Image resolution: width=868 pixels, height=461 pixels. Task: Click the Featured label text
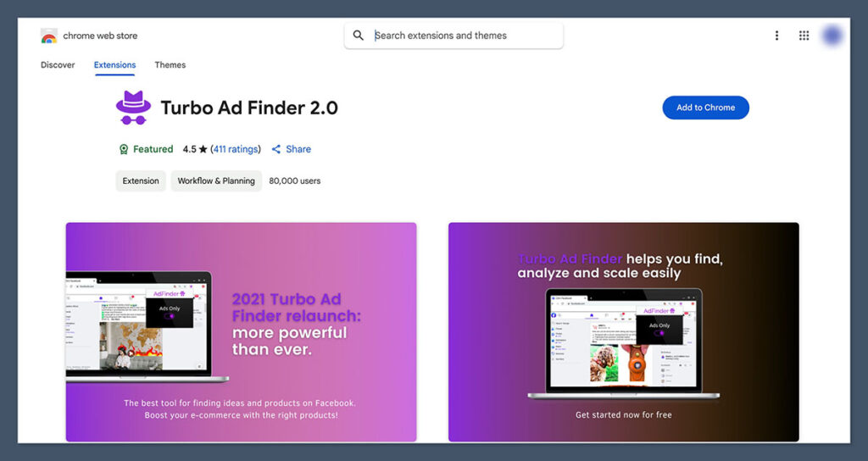click(x=153, y=149)
